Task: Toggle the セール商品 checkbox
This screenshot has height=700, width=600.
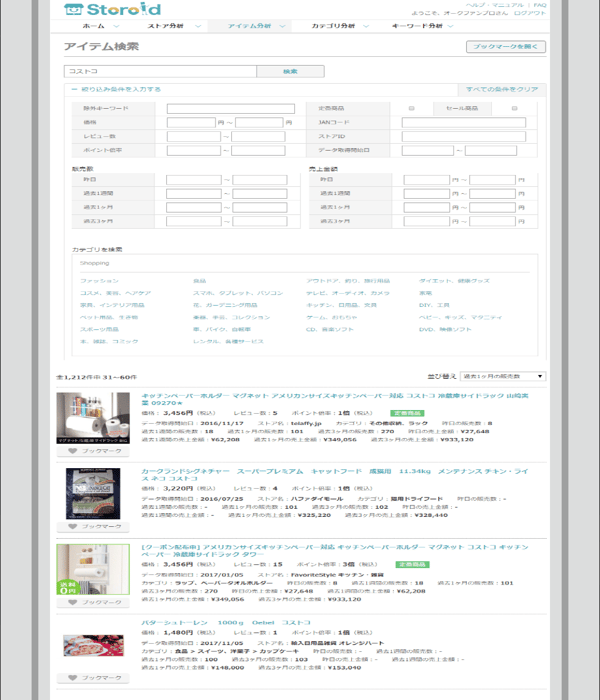Action: pos(514,108)
